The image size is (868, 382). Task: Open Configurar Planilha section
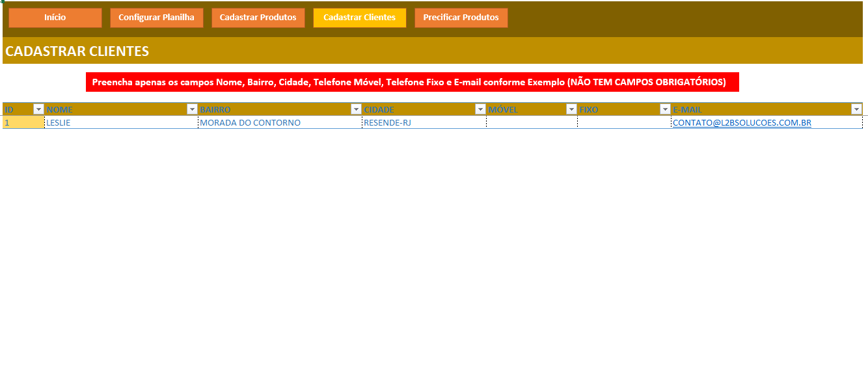pyautogui.click(x=156, y=18)
